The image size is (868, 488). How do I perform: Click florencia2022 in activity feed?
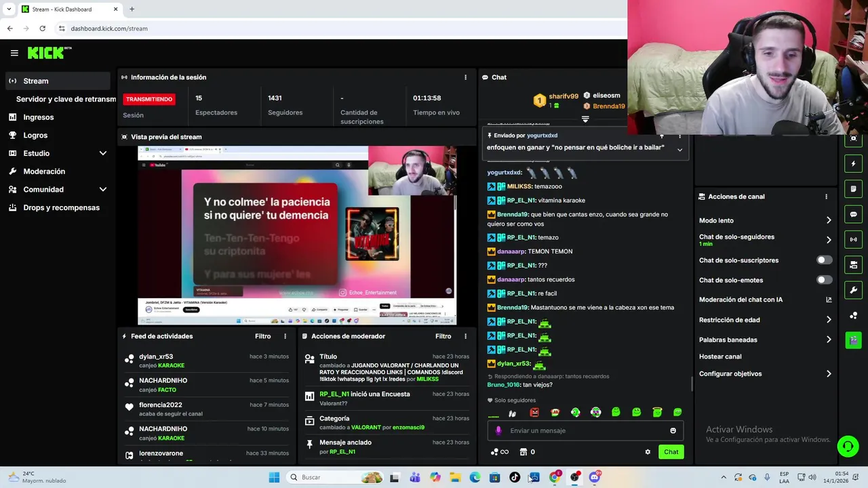tap(161, 405)
